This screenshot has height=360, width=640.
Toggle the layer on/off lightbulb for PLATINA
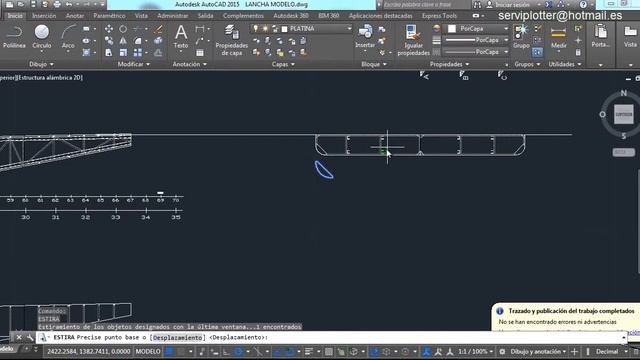tap(256, 29)
